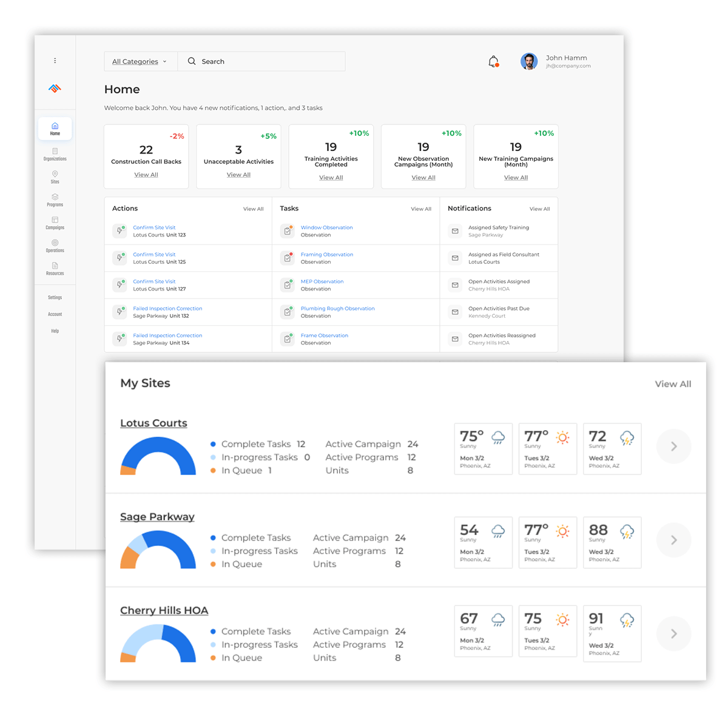The image size is (728, 728).
Task: Click mail icon for Assigned as Field Consultant
Action: [x=455, y=258]
